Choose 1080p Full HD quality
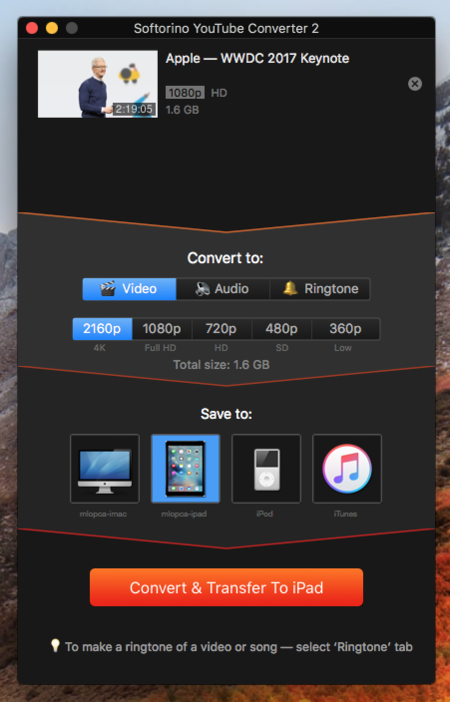The image size is (450, 702). pos(162,329)
